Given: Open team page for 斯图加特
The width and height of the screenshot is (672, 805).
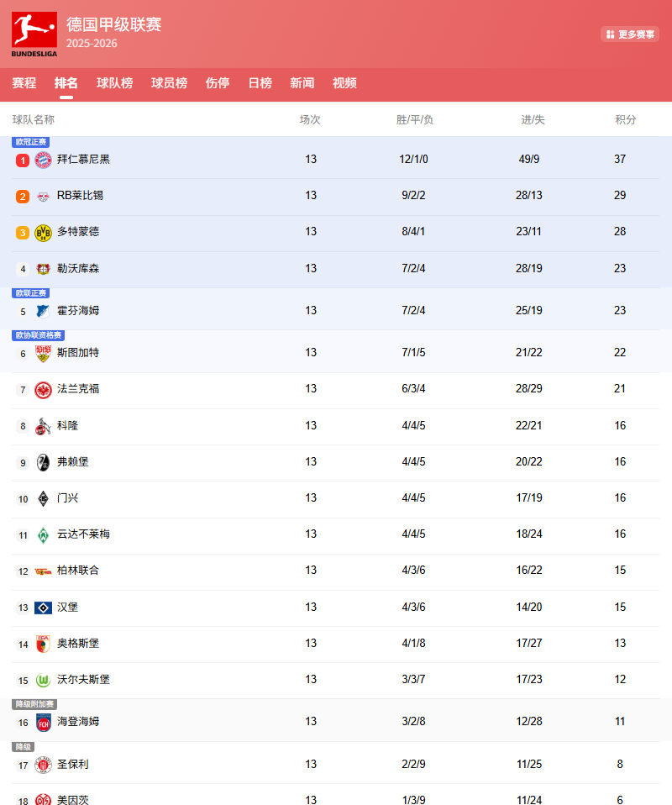Looking at the screenshot, I should (78, 353).
